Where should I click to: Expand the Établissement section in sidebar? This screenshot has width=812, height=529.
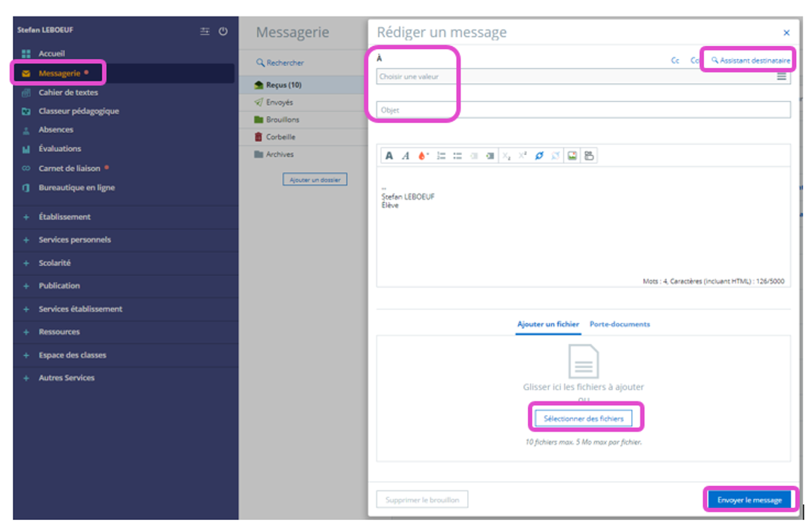[x=64, y=217]
